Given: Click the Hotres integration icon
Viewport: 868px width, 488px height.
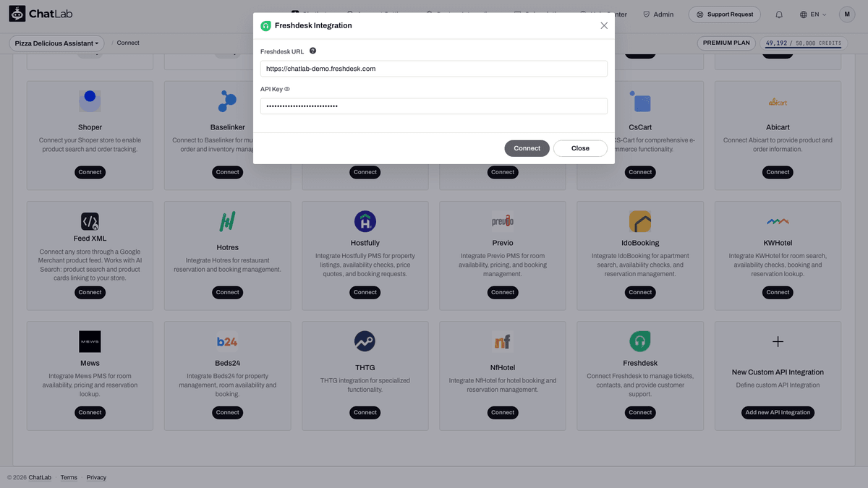Looking at the screenshot, I should click(227, 221).
